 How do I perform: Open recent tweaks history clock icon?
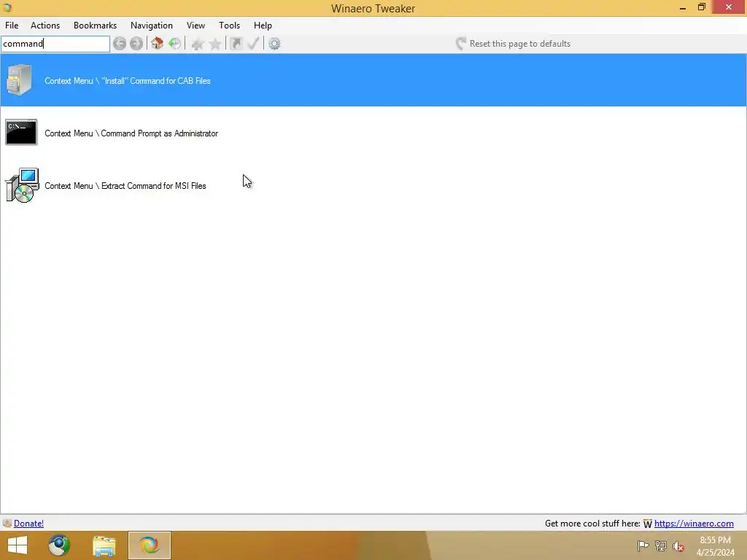[175, 43]
